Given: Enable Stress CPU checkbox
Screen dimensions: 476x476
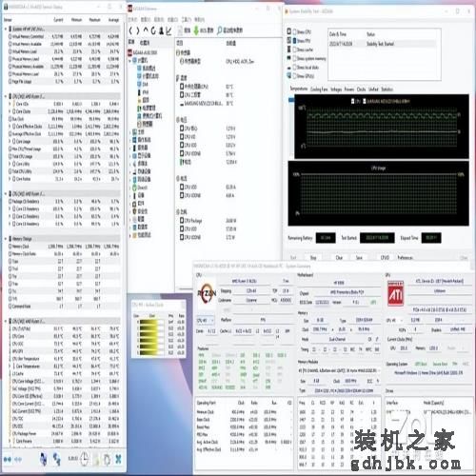Looking at the screenshot, I should tap(294, 31).
